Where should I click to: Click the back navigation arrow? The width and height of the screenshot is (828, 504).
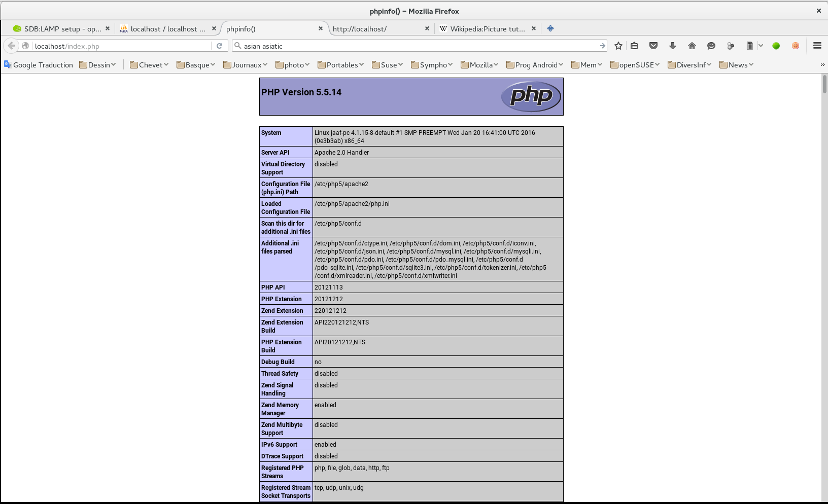tap(11, 46)
